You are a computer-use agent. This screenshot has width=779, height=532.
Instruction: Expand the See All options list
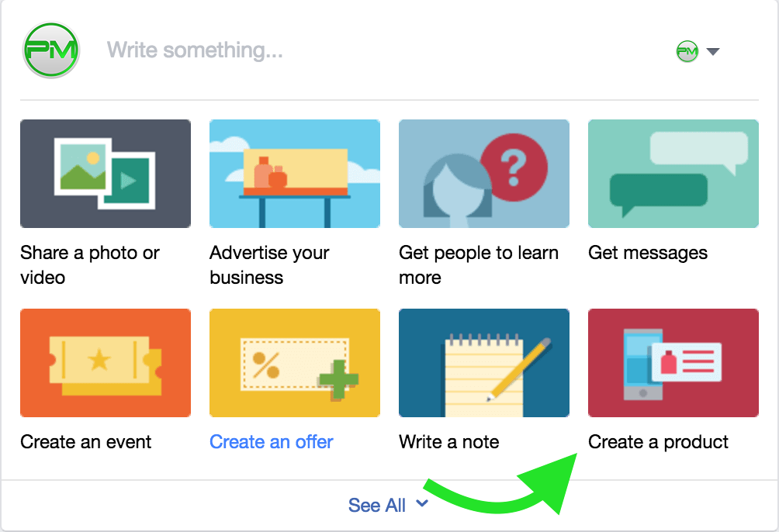377,505
